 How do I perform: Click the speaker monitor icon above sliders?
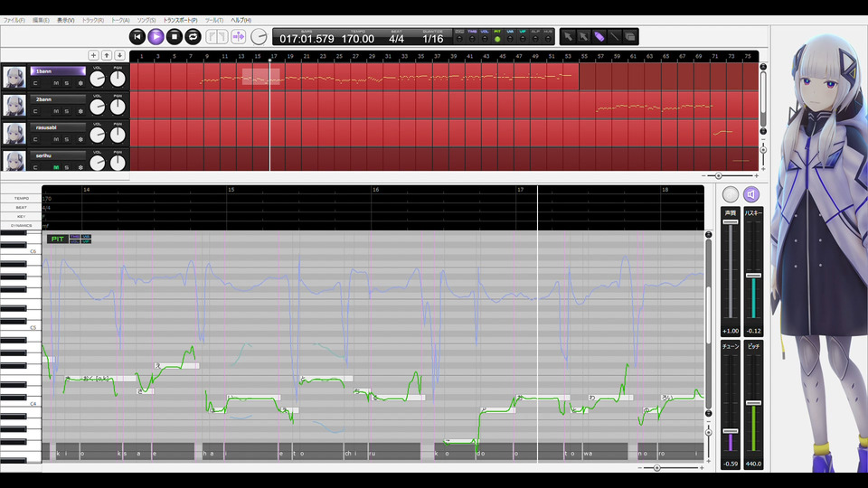pos(751,195)
